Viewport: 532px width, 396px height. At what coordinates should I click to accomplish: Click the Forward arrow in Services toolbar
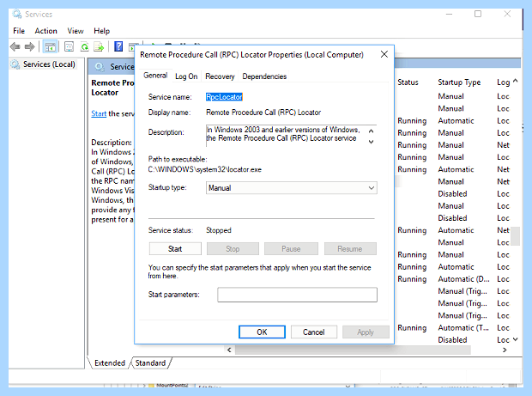coord(30,46)
